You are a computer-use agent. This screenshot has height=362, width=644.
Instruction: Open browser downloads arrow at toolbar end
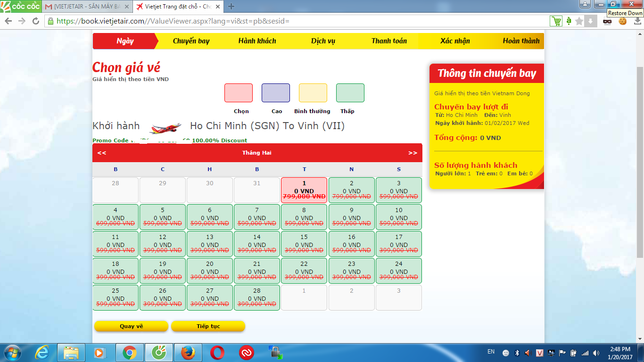coord(638,21)
